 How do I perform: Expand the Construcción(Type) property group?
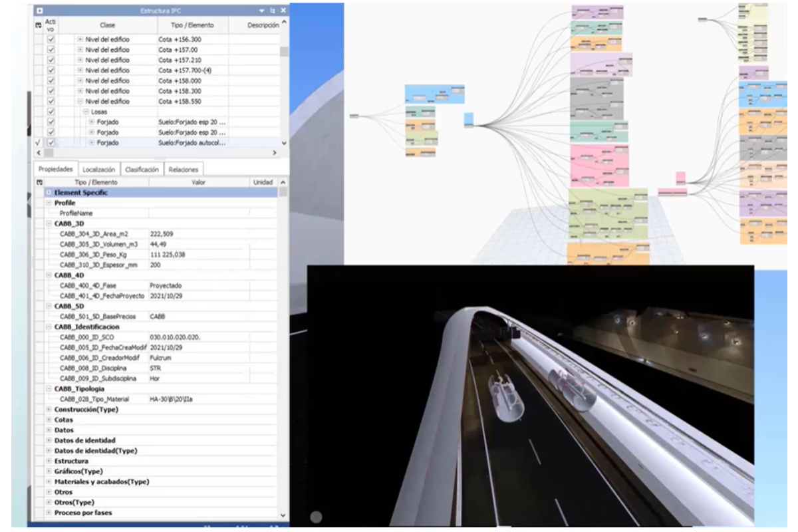pos(49,408)
